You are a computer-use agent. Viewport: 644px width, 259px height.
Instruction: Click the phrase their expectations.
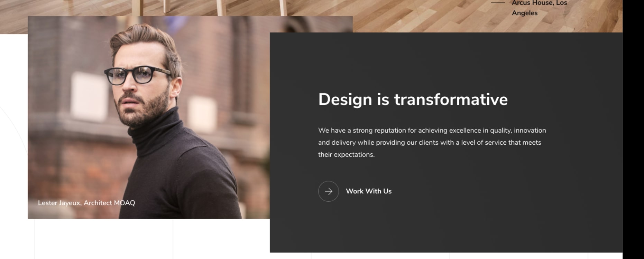346,154
